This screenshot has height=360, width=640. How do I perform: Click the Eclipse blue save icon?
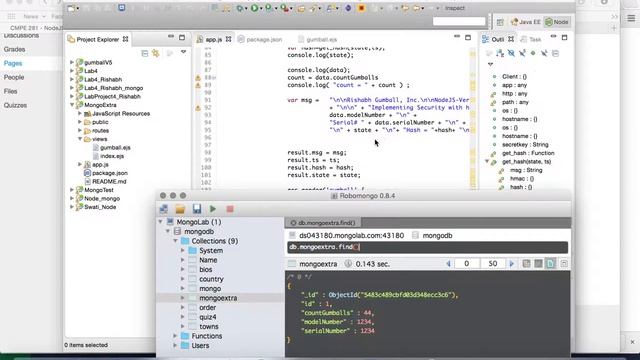point(122,7)
